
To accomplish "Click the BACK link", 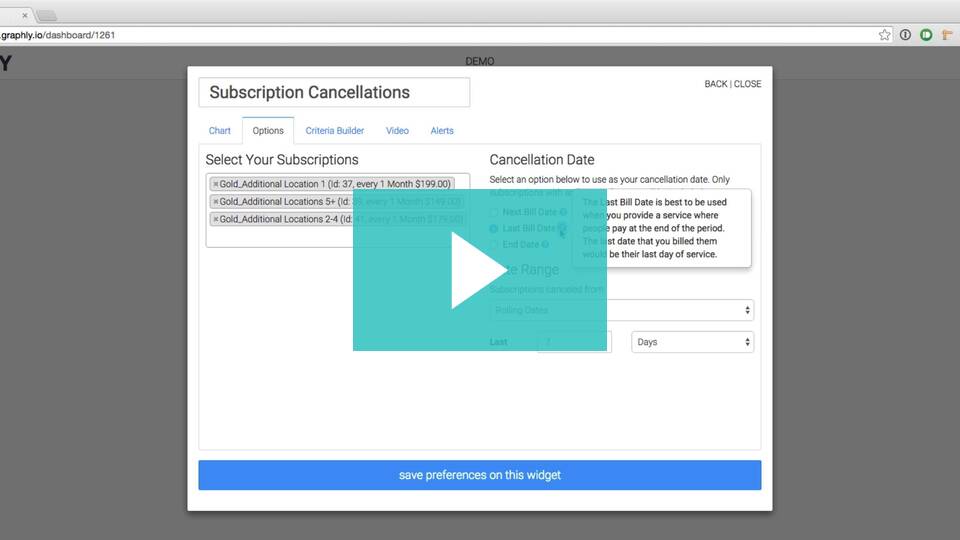I will 716,84.
